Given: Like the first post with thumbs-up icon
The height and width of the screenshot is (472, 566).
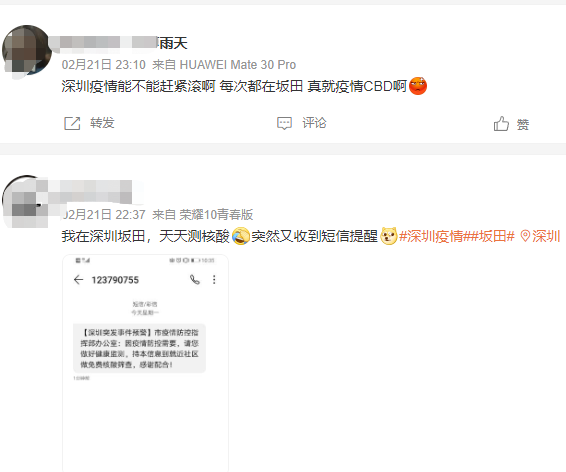Looking at the screenshot, I should [x=501, y=123].
